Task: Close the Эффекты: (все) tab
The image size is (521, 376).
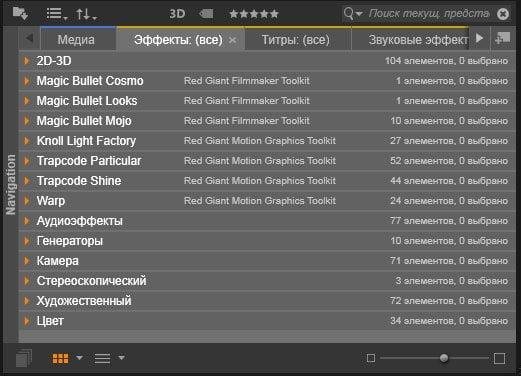Action: click(x=233, y=40)
